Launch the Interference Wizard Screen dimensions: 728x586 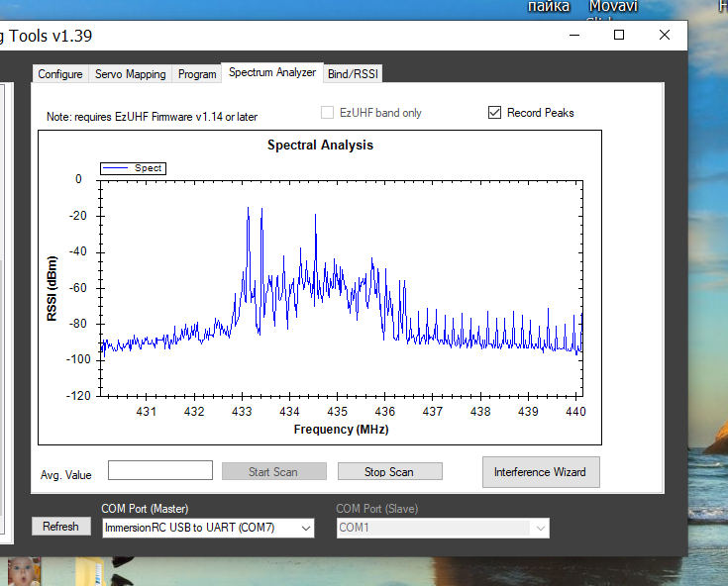click(x=540, y=472)
